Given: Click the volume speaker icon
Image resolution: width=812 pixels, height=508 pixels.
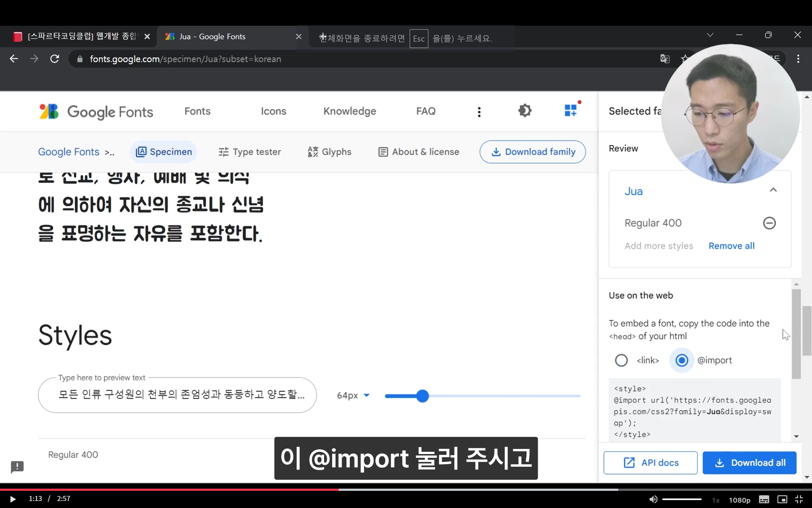Looking at the screenshot, I should (653, 499).
